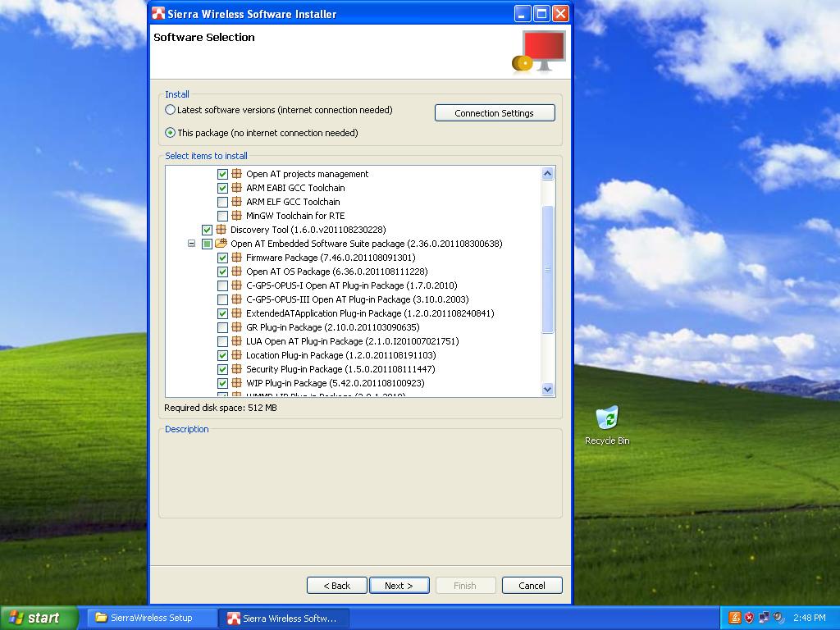
Task: Click package icon beside C-GPS-OPUS-I Plug-in
Action: [237, 285]
